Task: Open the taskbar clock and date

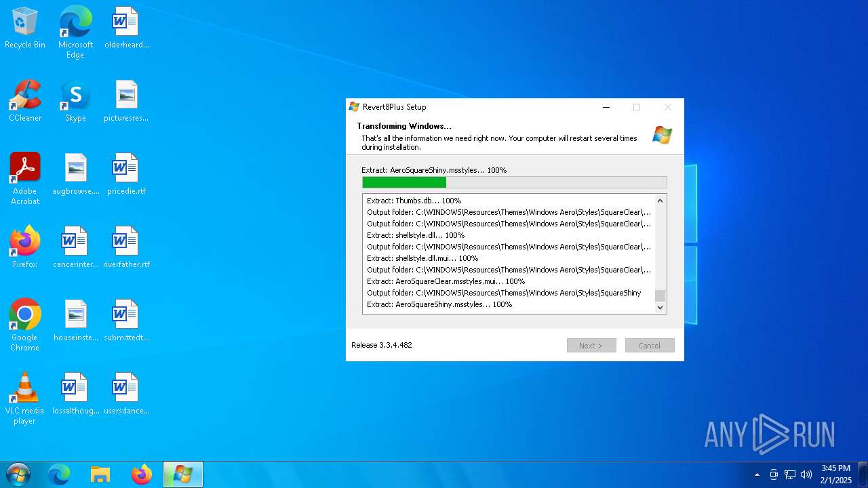Action: click(835, 474)
